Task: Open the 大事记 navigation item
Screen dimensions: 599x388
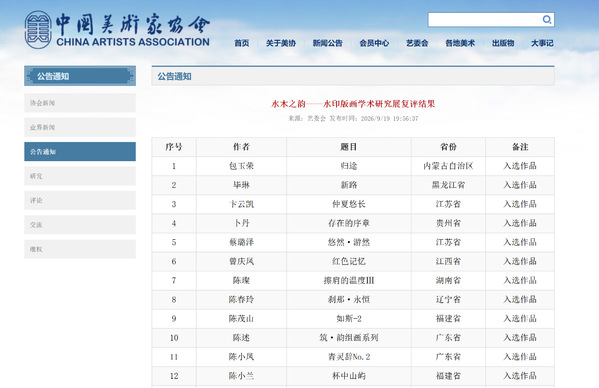Action: click(x=542, y=43)
